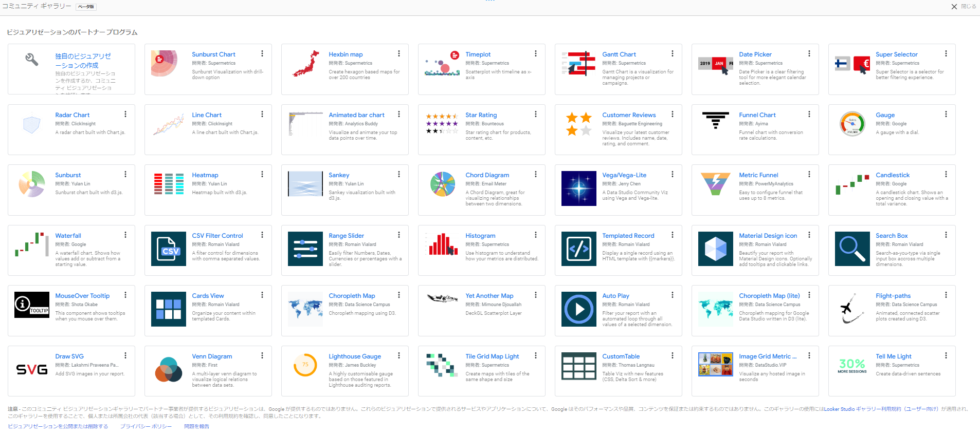Select the Tile Grid Map Light thumbnail
This screenshot has width=980, height=435.
point(442,365)
